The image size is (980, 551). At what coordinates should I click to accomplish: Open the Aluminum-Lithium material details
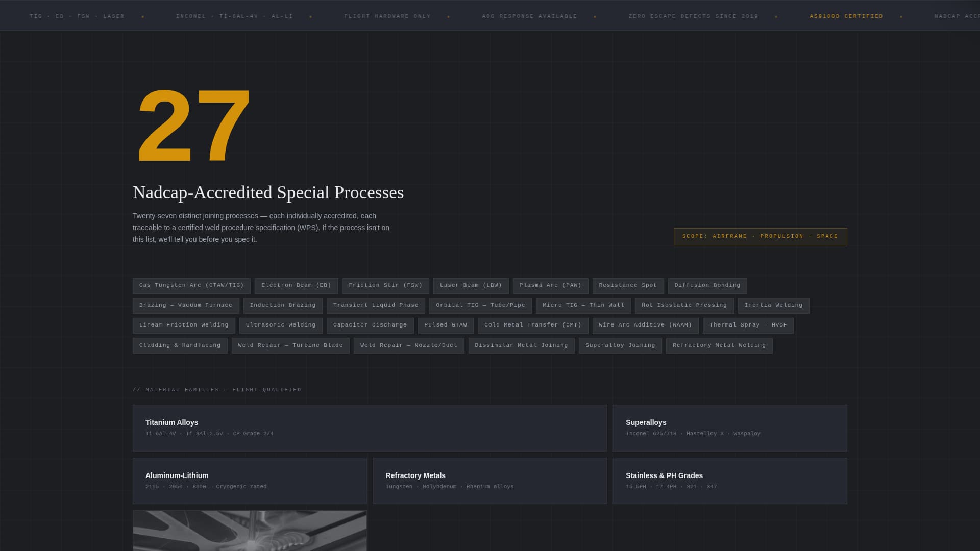[x=250, y=480]
